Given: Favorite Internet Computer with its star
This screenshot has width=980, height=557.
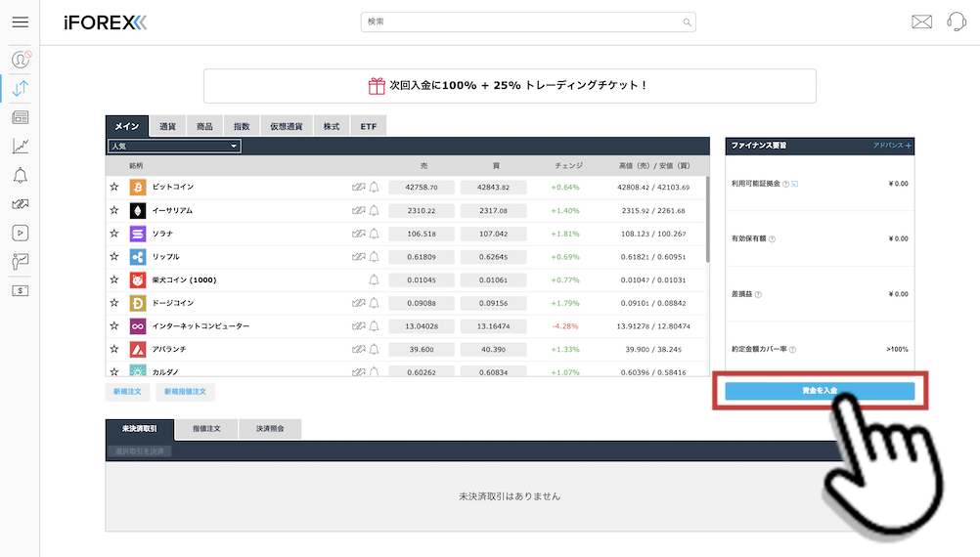Looking at the screenshot, I should tap(114, 326).
